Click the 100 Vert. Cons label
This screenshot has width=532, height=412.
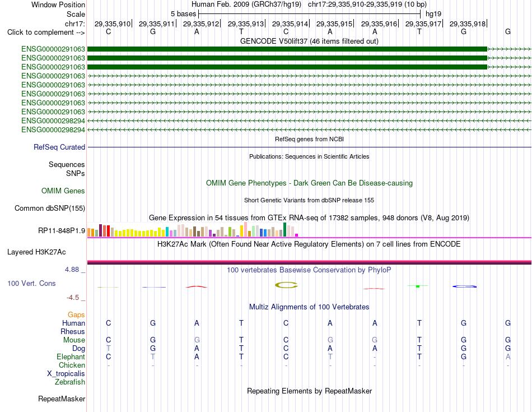[x=31, y=283]
